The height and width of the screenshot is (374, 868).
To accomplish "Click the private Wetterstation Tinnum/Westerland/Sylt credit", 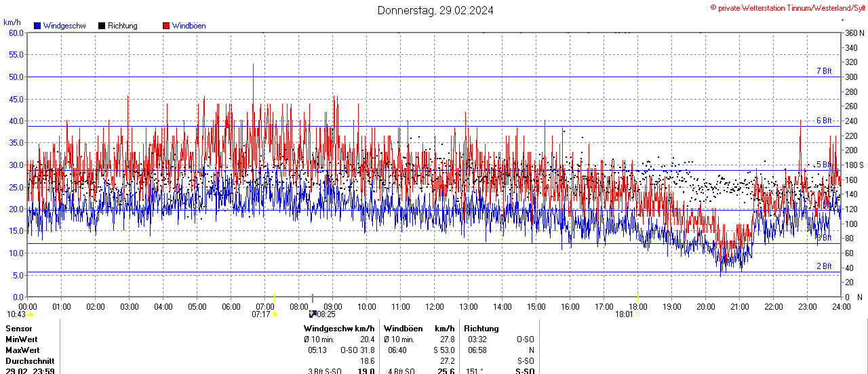I will point(787,7).
